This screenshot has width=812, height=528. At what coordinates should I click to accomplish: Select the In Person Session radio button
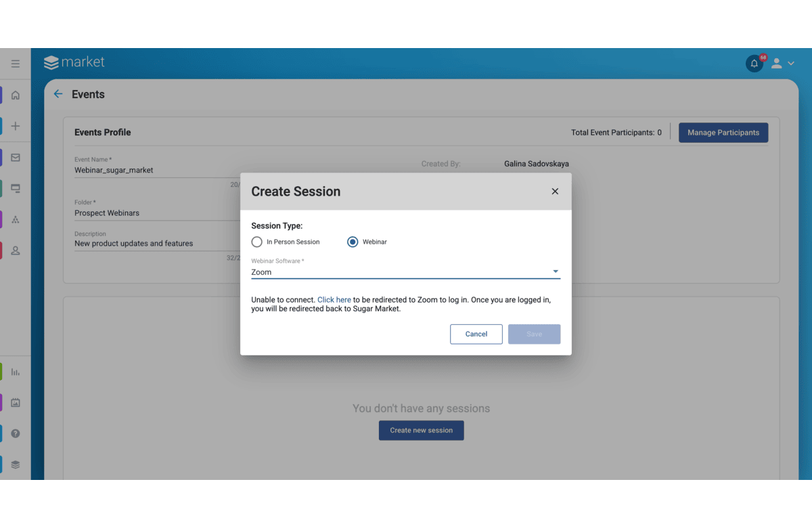coord(257,242)
